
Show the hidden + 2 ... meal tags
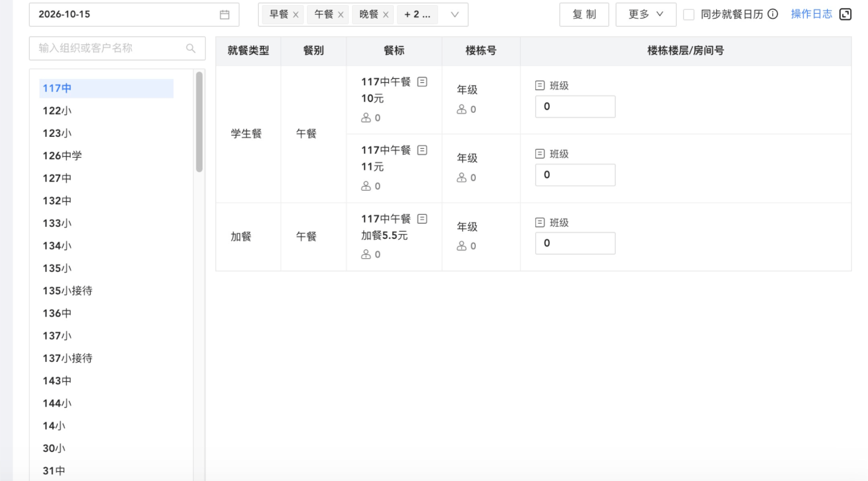click(417, 15)
